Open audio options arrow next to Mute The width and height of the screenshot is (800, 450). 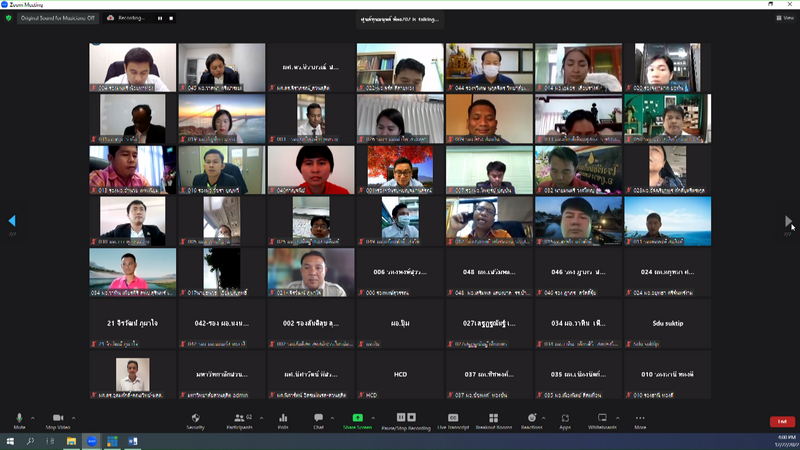33,418
